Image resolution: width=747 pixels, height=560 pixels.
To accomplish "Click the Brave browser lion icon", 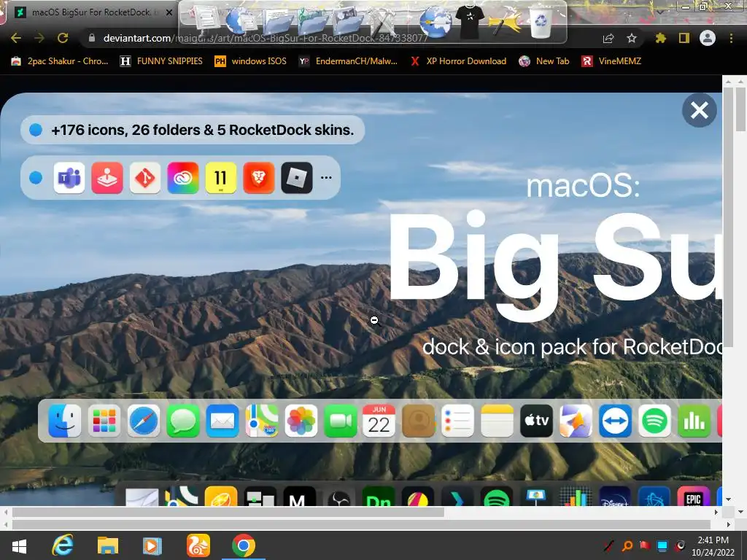I will (259, 178).
